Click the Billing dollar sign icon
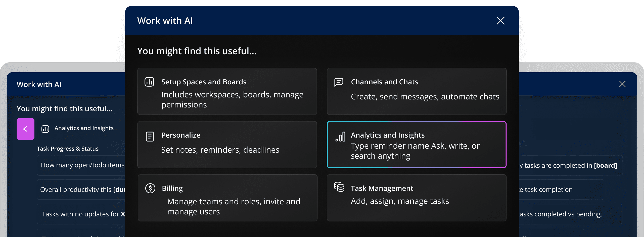 click(150, 188)
